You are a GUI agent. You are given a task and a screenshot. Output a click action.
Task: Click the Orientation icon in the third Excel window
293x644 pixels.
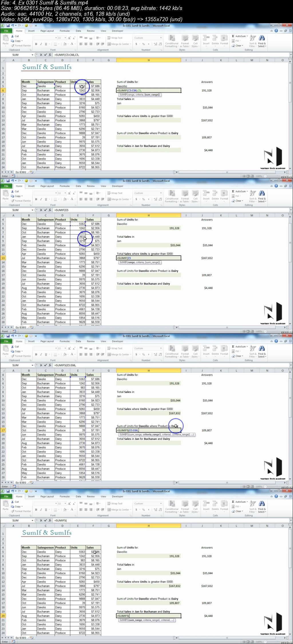pos(98,348)
